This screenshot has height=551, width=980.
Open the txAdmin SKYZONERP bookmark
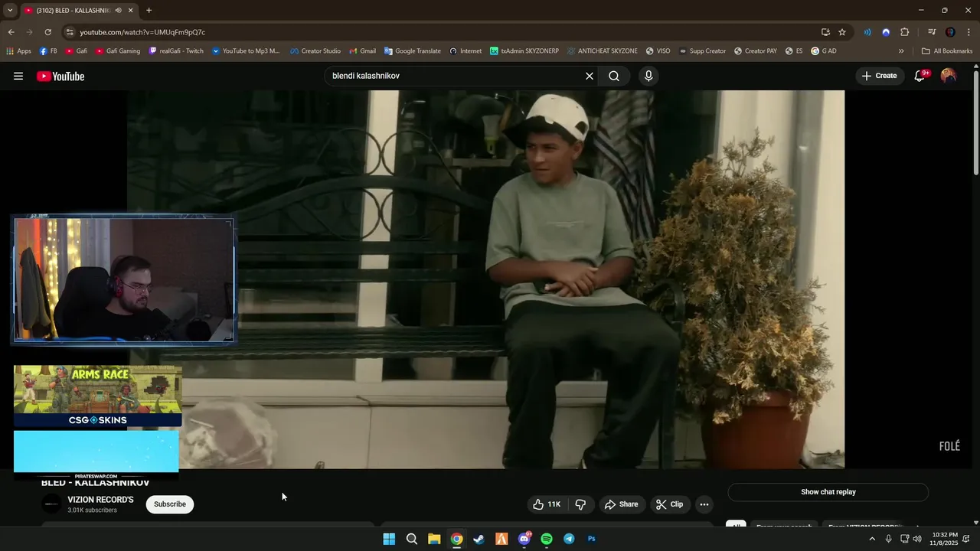coord(524,51)
